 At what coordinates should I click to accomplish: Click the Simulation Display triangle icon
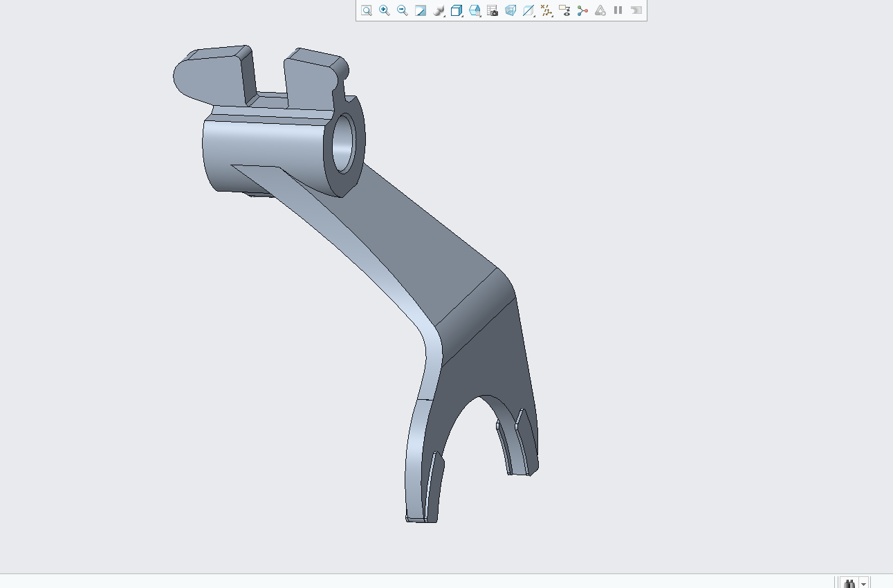(600, 10)
